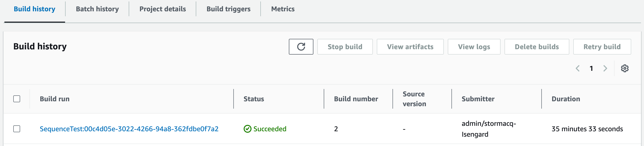Viewport: 644px width, 146px height.
Task: Select the SequenceTest build row checkbox
Action: 17,129
